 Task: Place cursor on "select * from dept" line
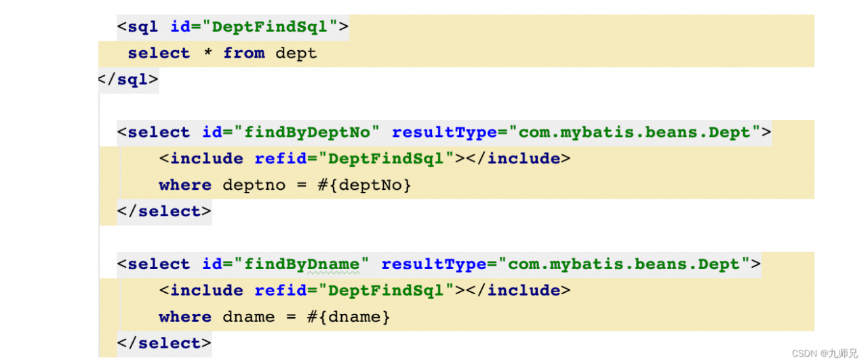pos(222,54)
